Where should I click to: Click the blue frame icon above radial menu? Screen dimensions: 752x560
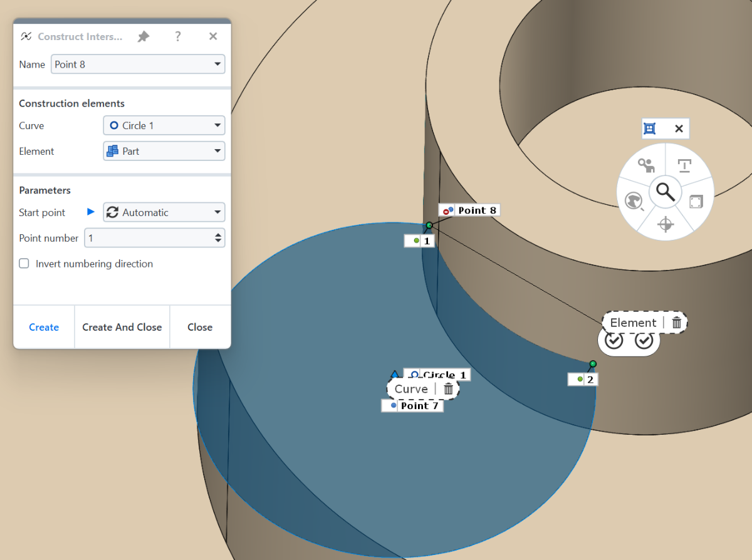650,128
